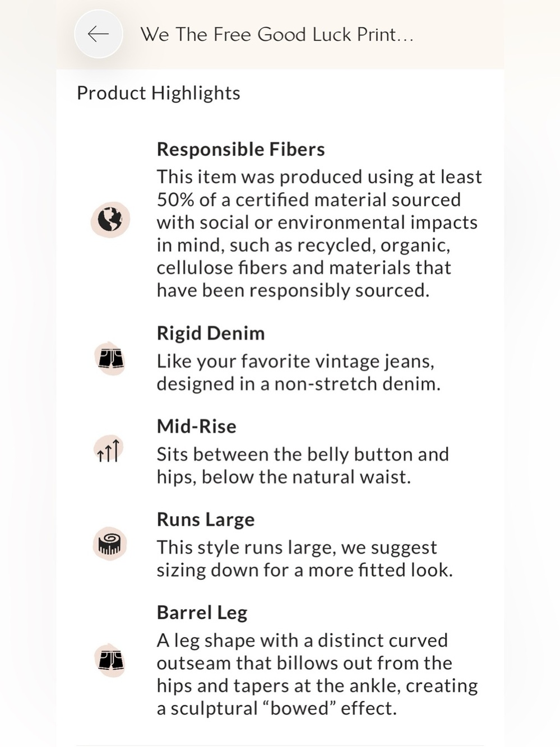
Task: Click the measuring tape Runs Large icon
Action: (110, 544)
